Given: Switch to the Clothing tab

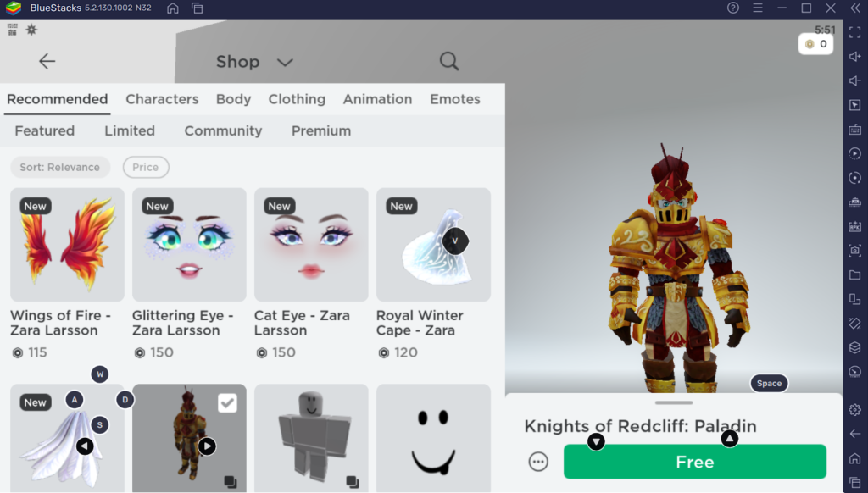Looking at the screenshot, I should 297,99.
